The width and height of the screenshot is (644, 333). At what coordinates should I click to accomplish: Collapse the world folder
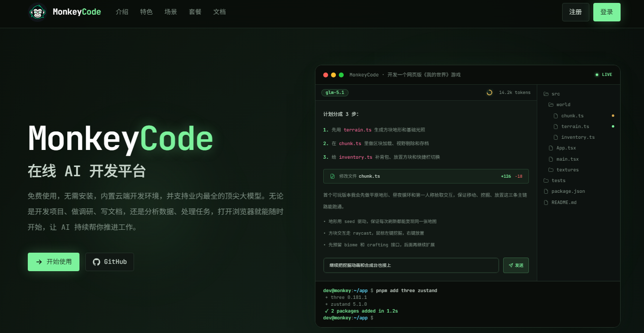point(559,105)
